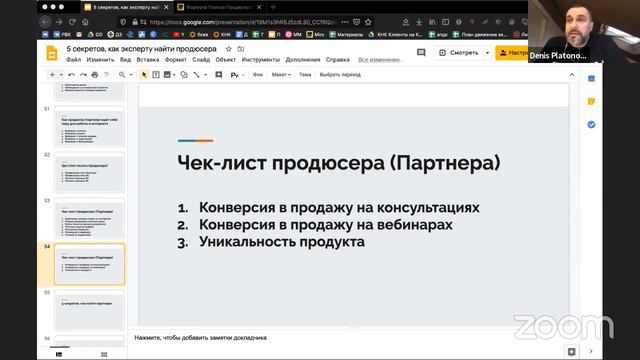Open the Explore button at bottom right

(x=571, y=351)
